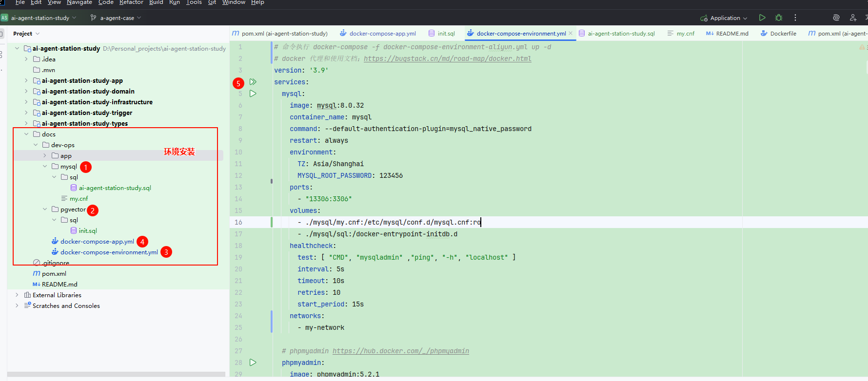868x381 pixels.
Task: Run the phpmyadmin service from gutter icon
Action: click(253, 362)
